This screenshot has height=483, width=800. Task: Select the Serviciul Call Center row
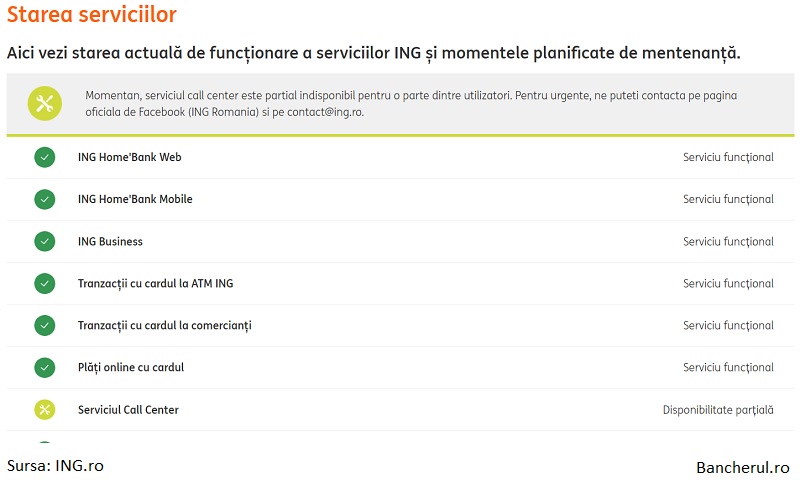(x=400, y=410)
